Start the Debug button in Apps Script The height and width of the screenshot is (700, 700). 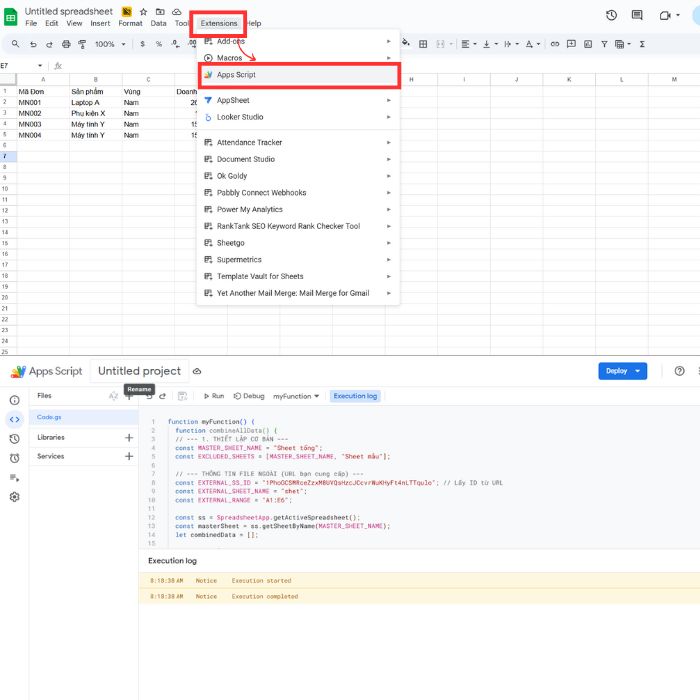(249, 396)
